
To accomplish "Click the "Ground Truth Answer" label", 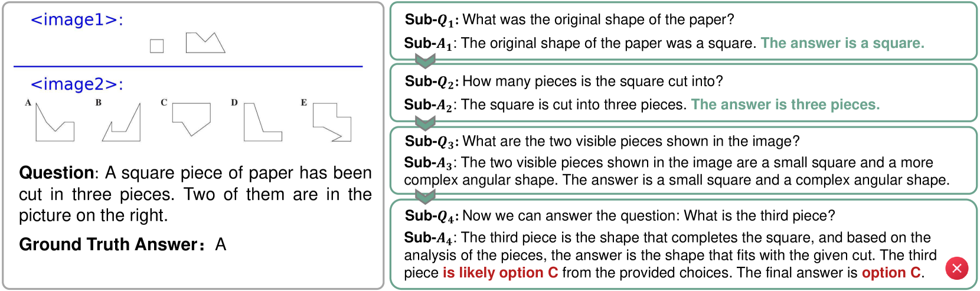I will (109, 244).
